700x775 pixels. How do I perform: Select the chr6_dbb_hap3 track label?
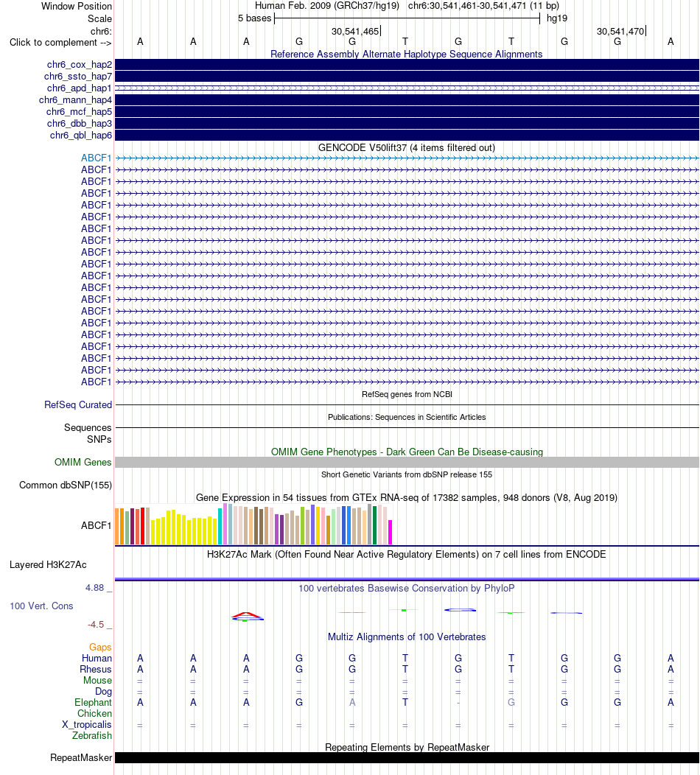80,124
